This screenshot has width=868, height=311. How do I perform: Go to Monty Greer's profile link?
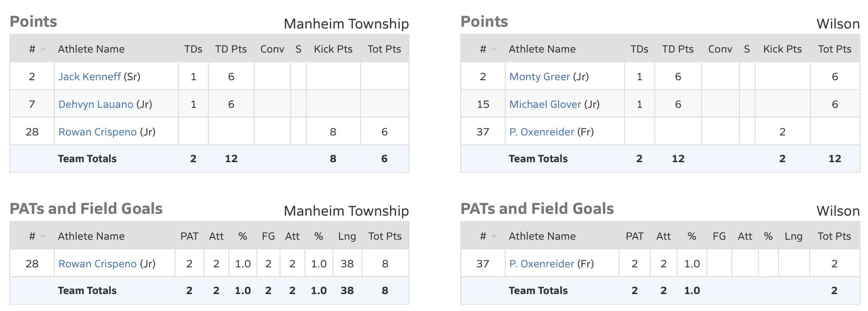click(x=539, y=77)
